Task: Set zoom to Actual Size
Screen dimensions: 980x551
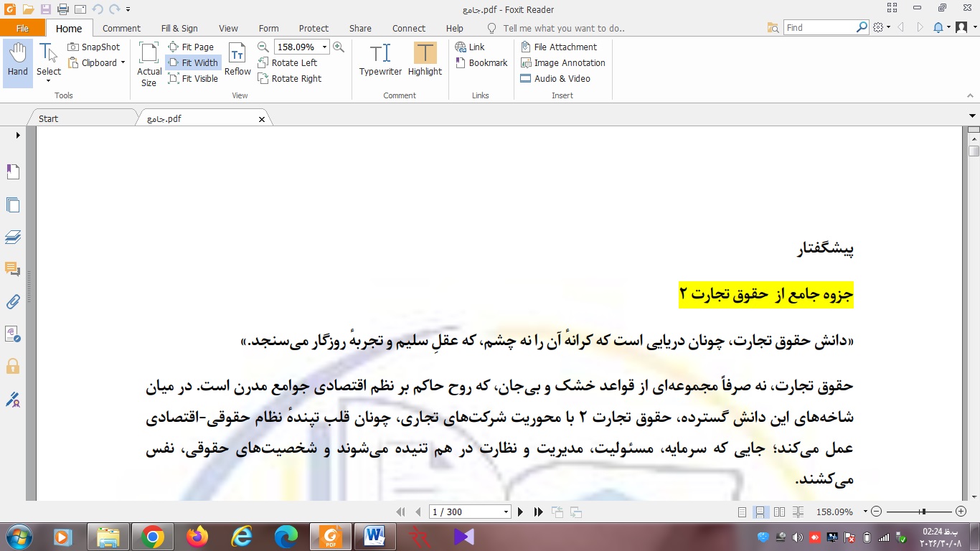Action: coord(149,64)
